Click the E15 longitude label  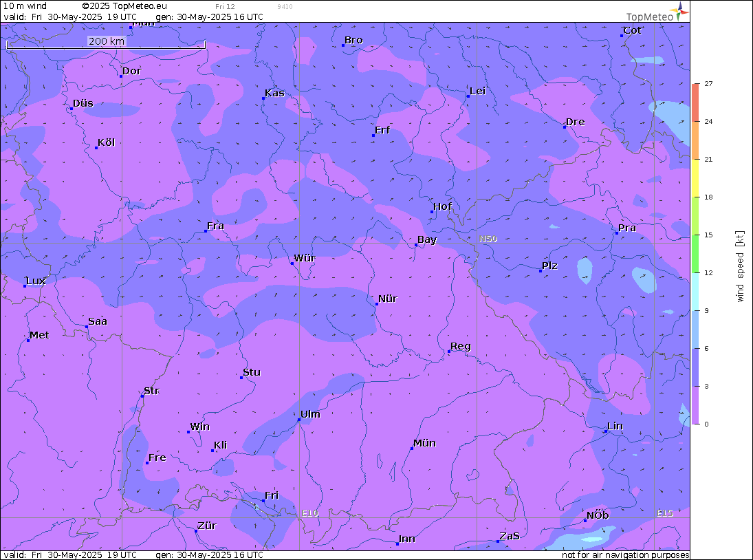coord(665,513)
